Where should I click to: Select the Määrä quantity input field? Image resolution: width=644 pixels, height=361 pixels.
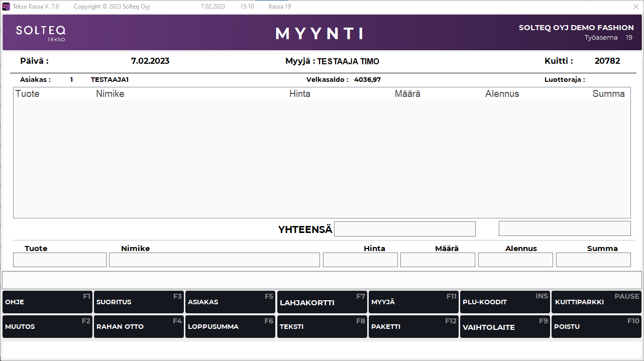point(438,260)
